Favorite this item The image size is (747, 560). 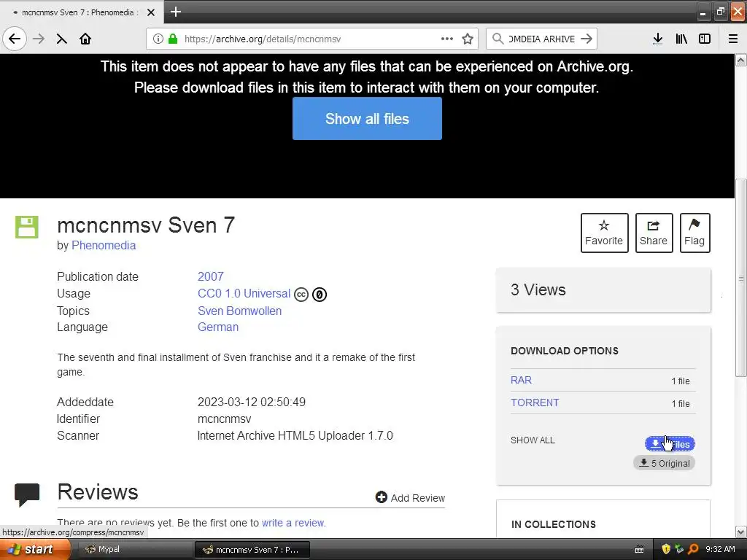click(604, 233)
